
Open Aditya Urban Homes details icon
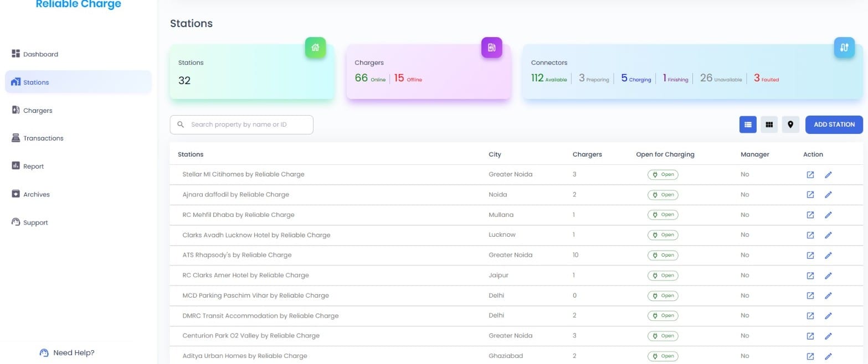click(x=810, y=356)
